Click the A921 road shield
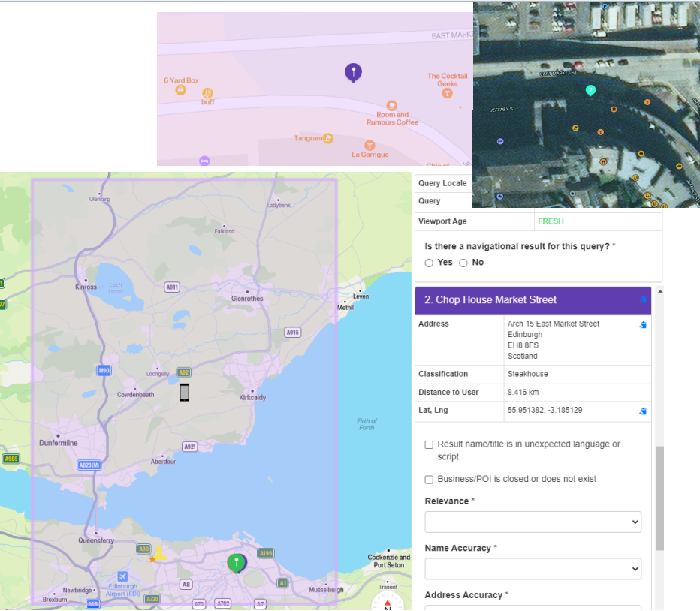The width and height of the screenshot is (700, 611). [190, 447]
